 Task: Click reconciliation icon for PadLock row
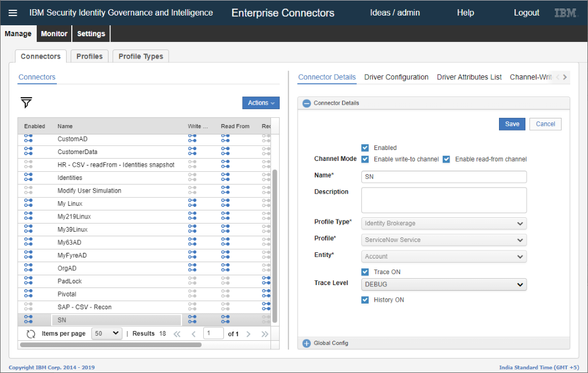coord(266,280)
